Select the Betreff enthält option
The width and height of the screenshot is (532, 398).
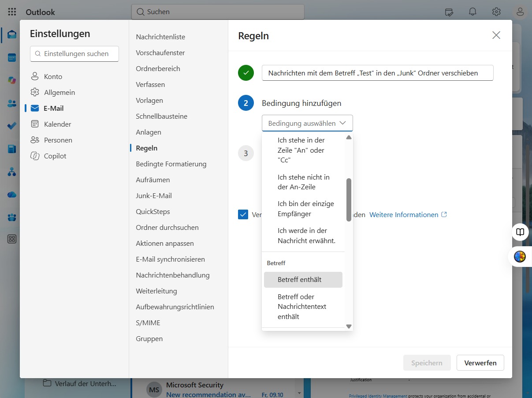[x=303, y=280]
